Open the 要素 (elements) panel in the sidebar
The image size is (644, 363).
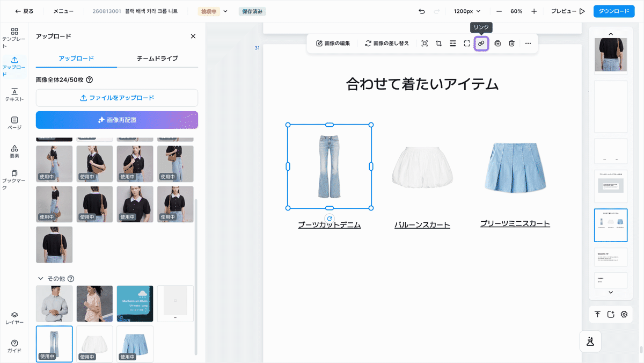[14, 151]
